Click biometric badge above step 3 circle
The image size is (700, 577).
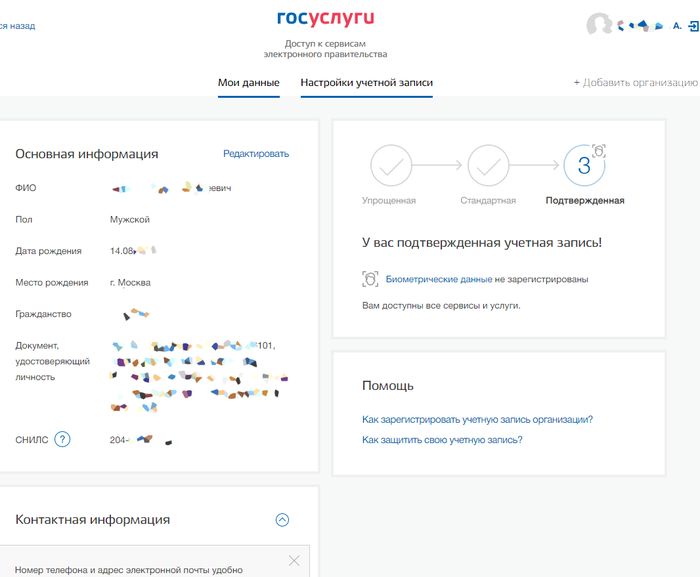click(x=599, y=151)
